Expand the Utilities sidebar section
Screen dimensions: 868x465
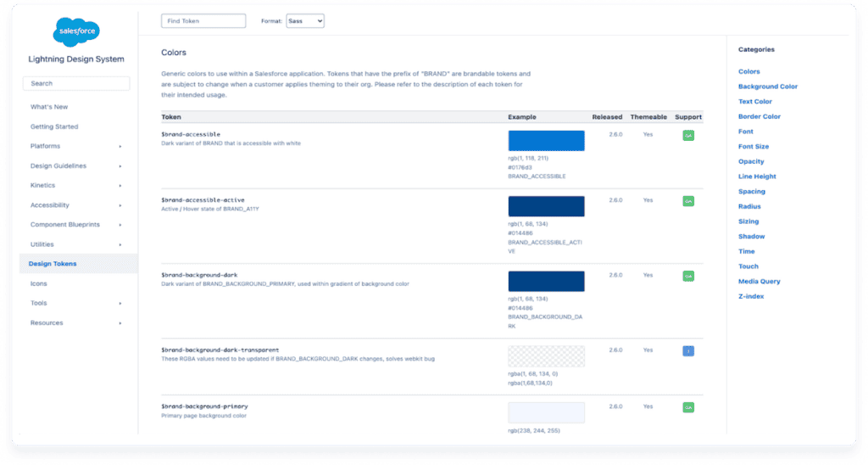point(120,244)
